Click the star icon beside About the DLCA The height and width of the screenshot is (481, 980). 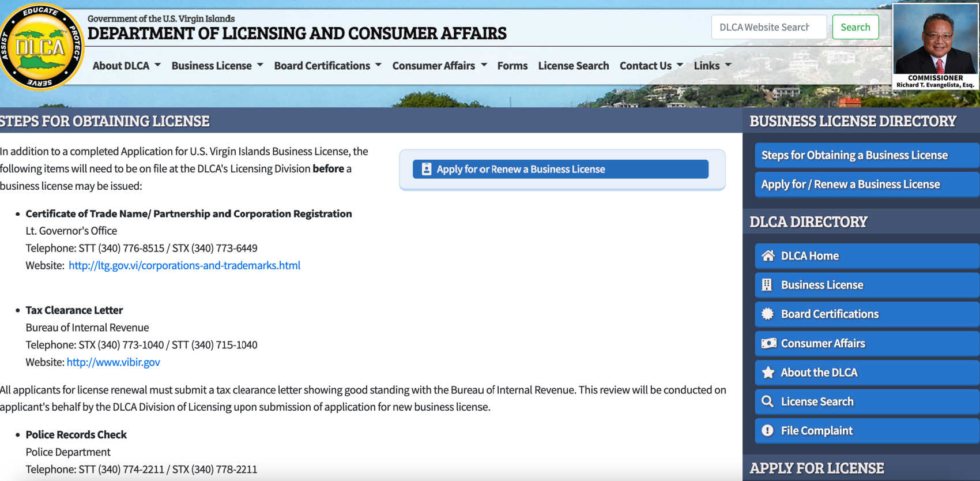(x=768, y=373)
